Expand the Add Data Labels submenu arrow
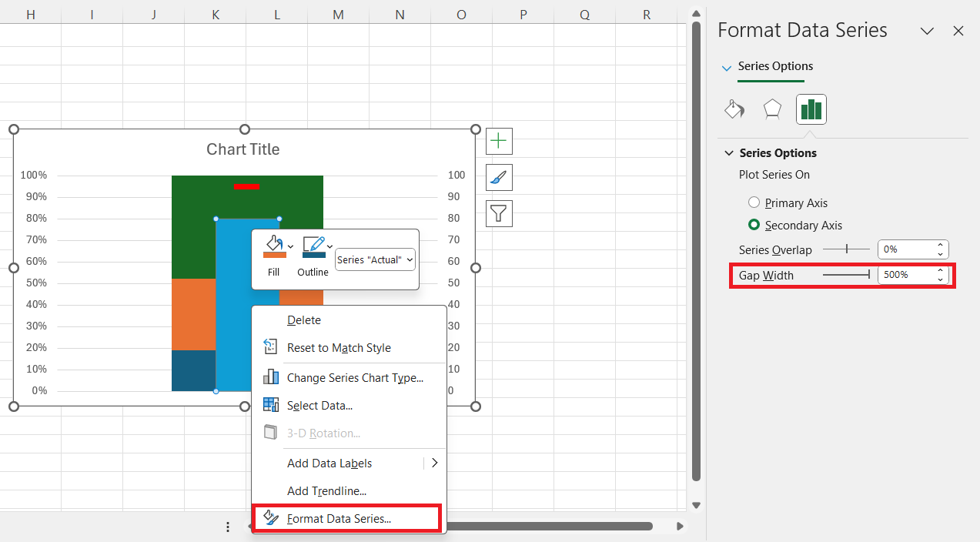 434,463
